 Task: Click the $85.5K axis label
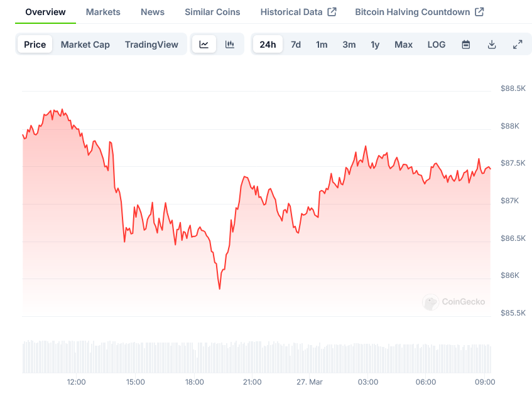click(513, 313)
